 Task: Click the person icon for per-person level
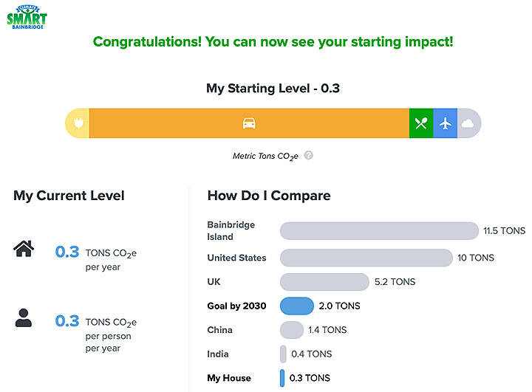pyautogui.click(x=24, y=318)
